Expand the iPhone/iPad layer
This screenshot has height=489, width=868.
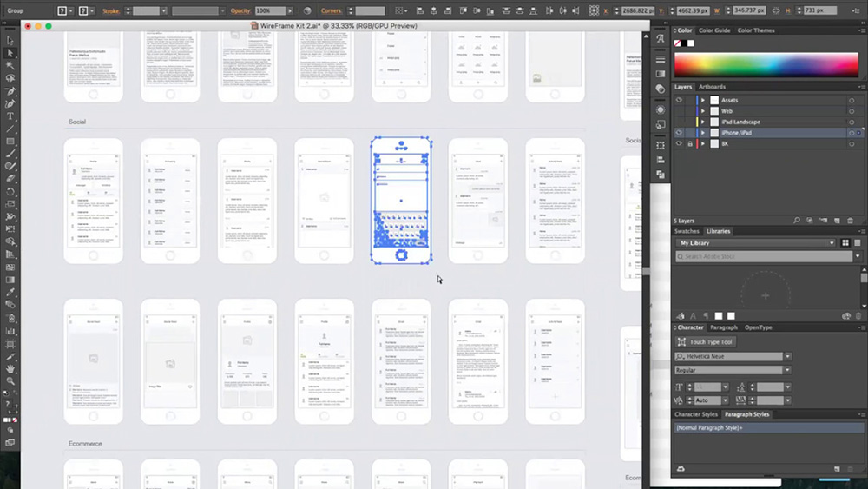coord(703,133)
